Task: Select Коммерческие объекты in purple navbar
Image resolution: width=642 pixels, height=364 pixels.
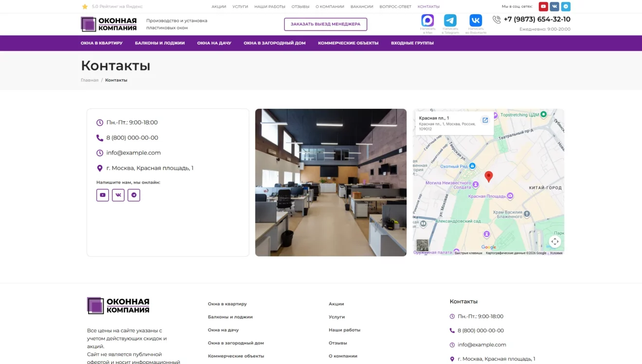Action: point(348,43)
